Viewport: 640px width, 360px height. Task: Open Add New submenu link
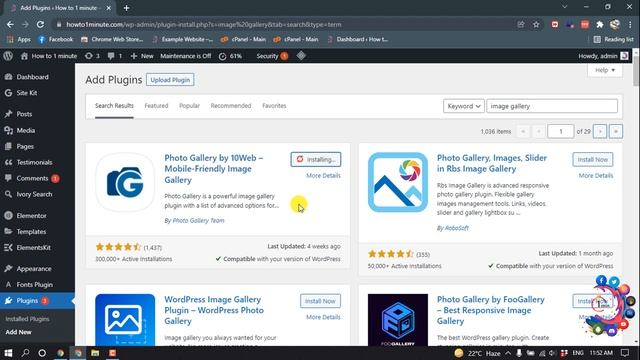click(x=18, y=332)
